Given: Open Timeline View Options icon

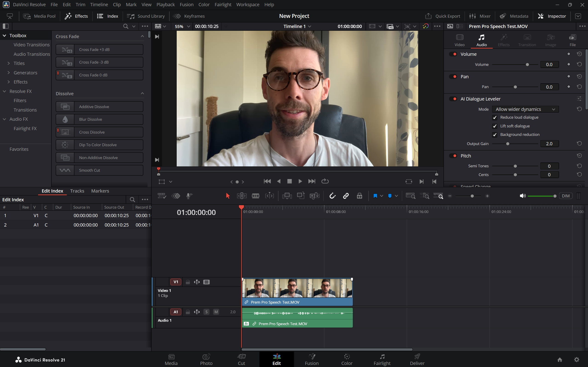Looking at the screenshot, I should [162, 196].
